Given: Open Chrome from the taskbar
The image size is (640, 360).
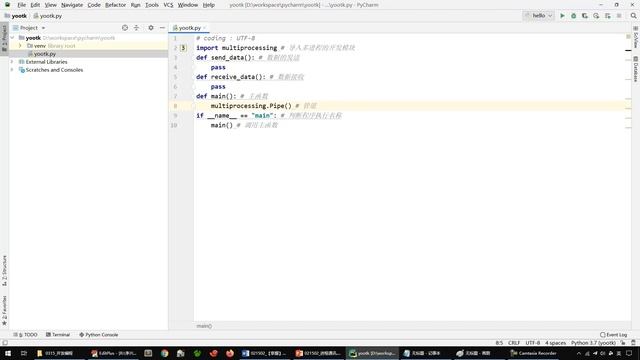Looking at the screenshot, I should [164, 353].
